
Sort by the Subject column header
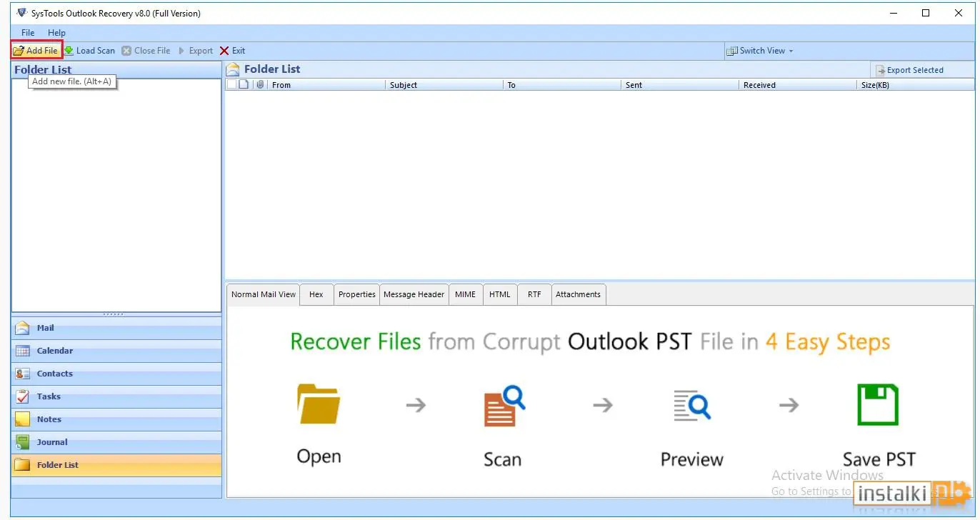coord(444,85)
